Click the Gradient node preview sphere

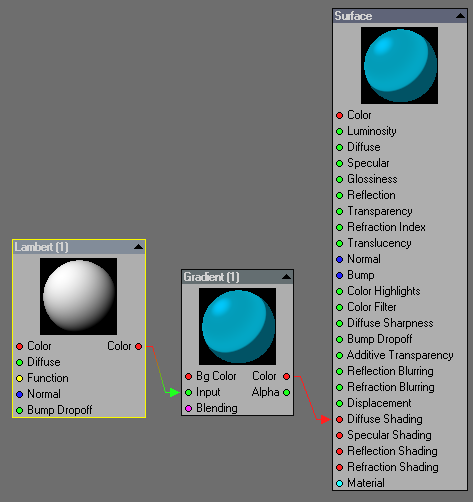pos(237,326)
